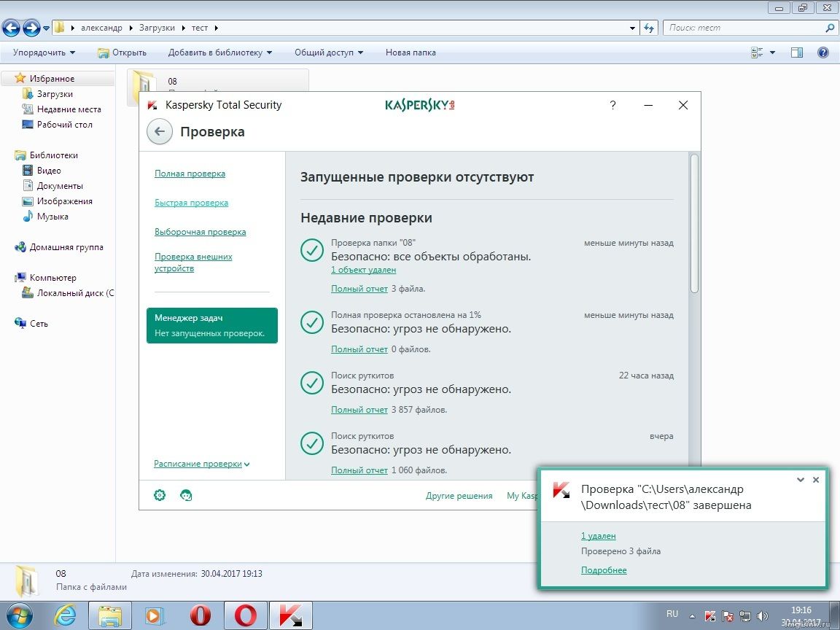
Task: Select Недавние места in Explorer
Action: click(69, 109)
